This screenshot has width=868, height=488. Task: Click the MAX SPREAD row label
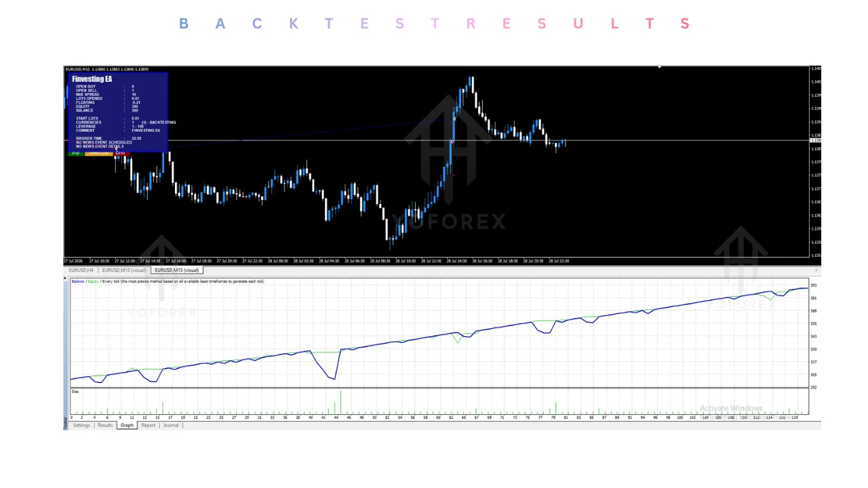pyautogui.click(x=87, y=95)
